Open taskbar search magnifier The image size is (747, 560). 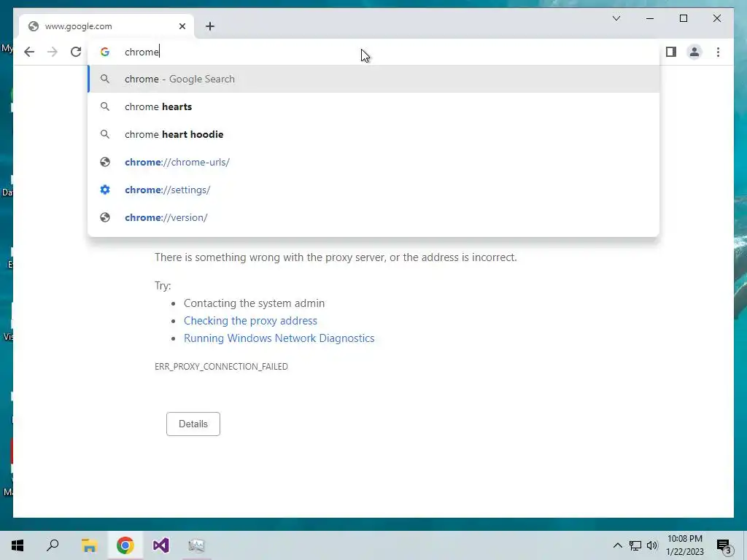click(53, 545)
